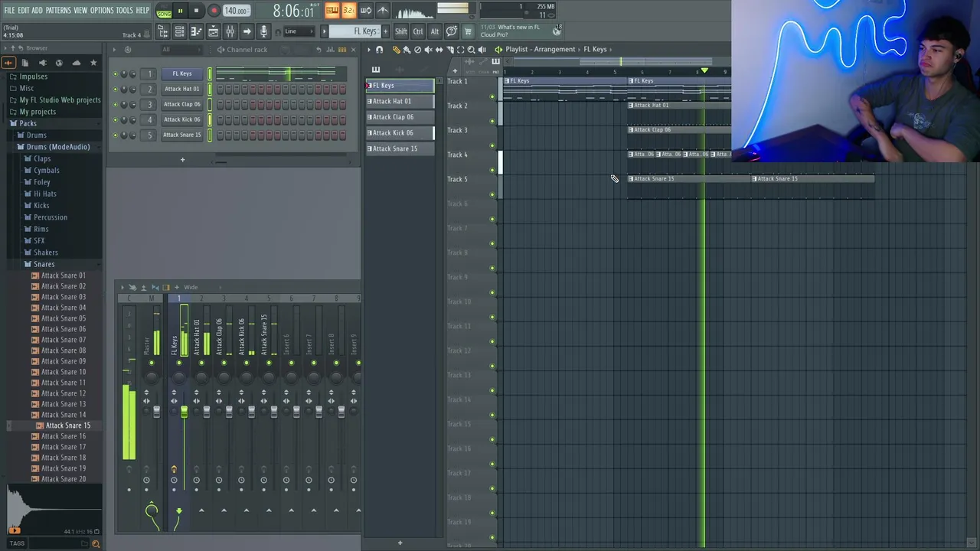
Task: Select the slip tool in playlist toolbar
Action: pos(439,49)
